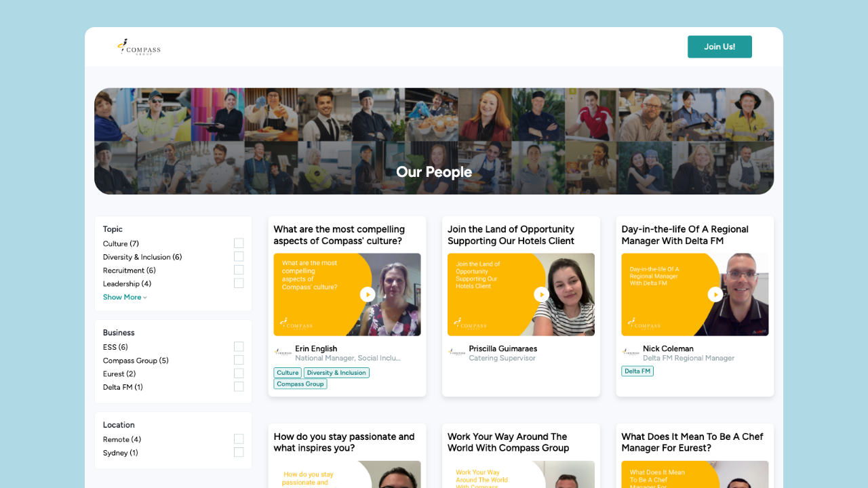Tick the Remote (4) location checkbox

(239, 439)
